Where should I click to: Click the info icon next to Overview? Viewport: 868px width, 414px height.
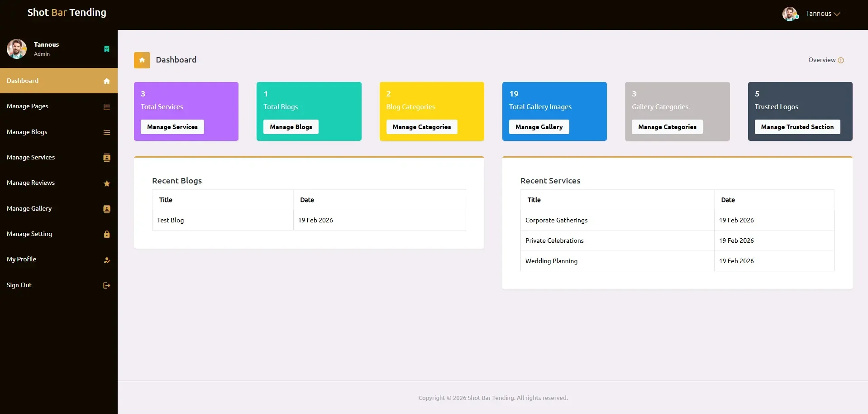click(841, 60)
